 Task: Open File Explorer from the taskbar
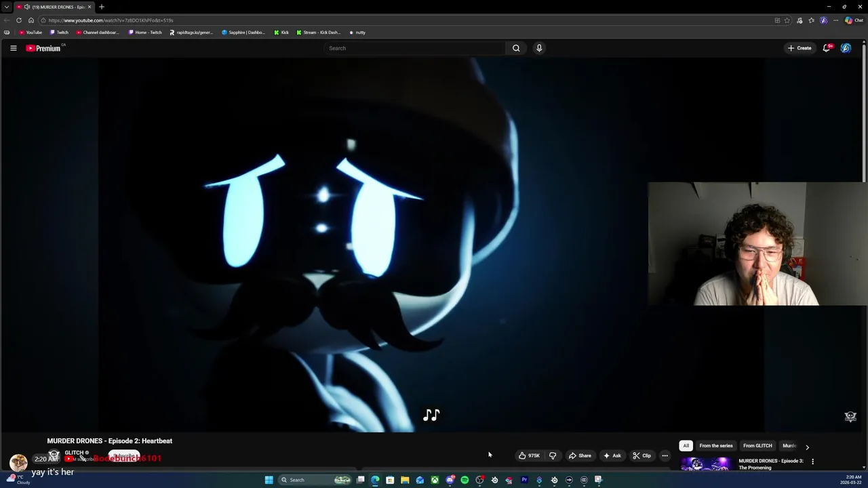pyautogui.click(x=405, y=480)
